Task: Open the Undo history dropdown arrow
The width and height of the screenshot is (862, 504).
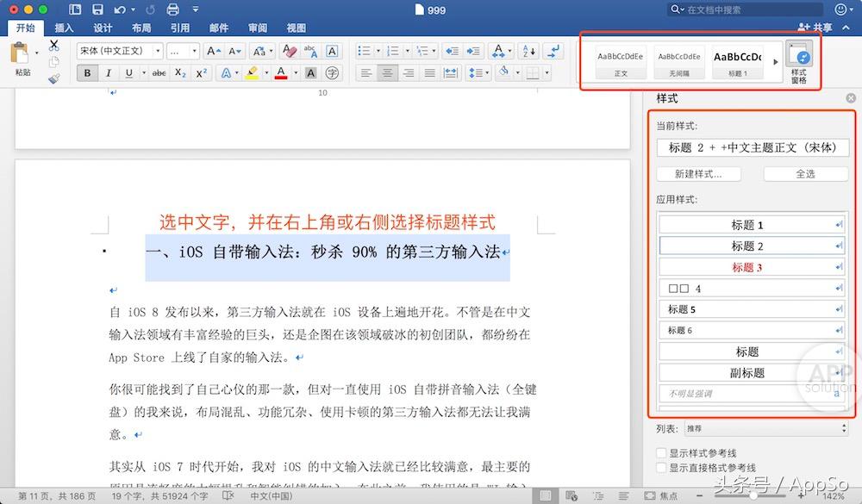Action: click(x=133, y=9)
